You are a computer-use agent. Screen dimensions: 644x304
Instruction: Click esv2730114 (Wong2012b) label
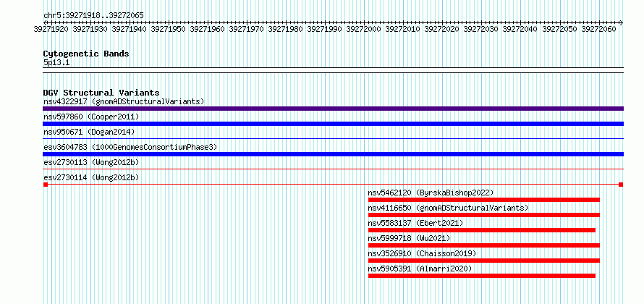click(x=91, y=177)
